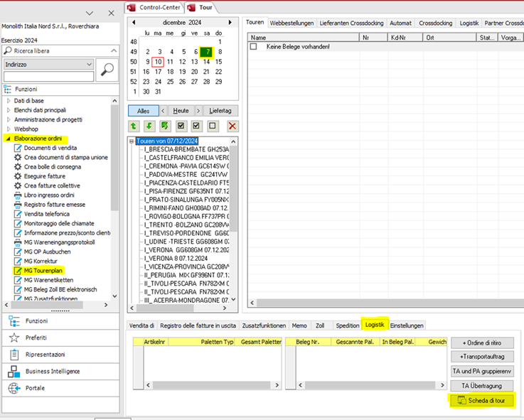
Task: Expand the Dati di base node
Action: coord(9,101)
